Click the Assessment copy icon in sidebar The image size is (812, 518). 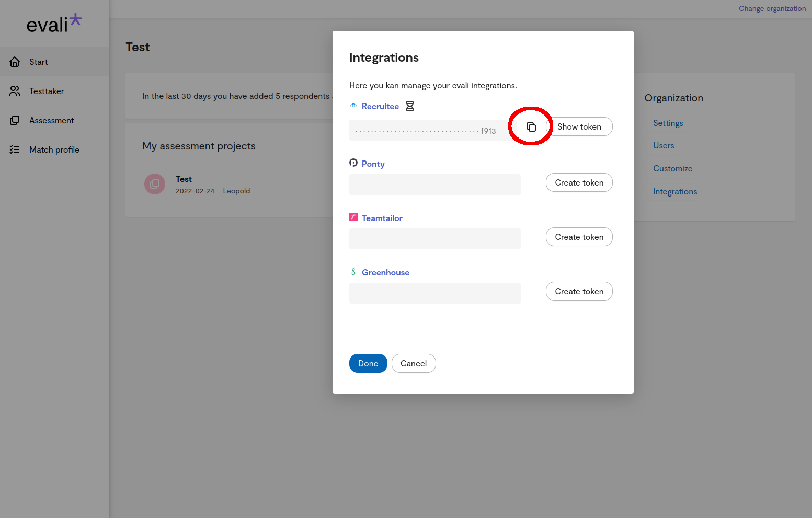pyautogui.click(x=15, y=120)
